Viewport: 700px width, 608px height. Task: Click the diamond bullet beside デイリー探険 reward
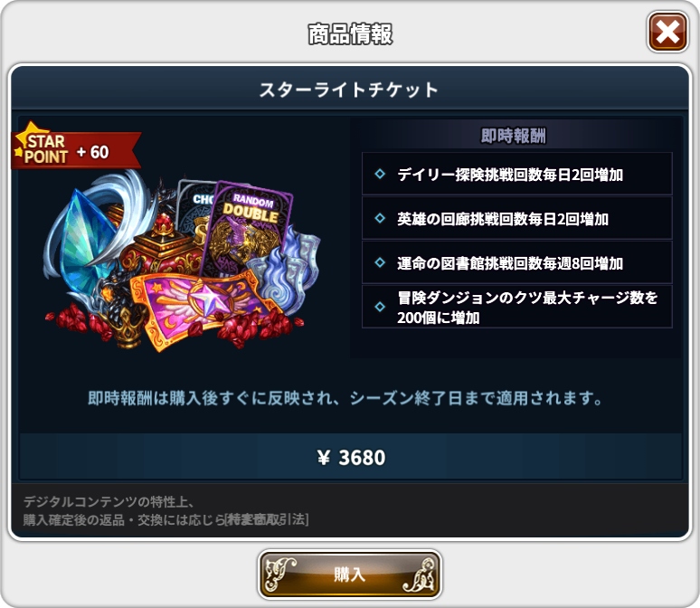380,174
